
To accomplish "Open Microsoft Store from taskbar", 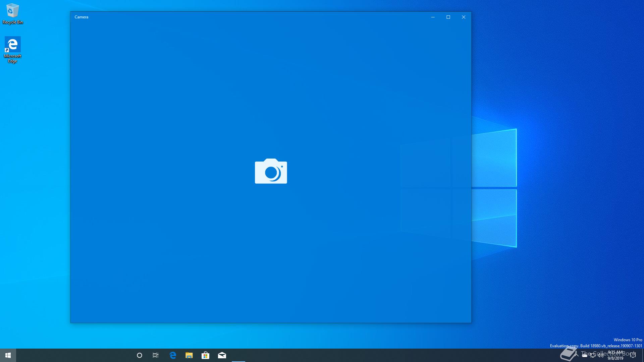I will coord(206,355).
